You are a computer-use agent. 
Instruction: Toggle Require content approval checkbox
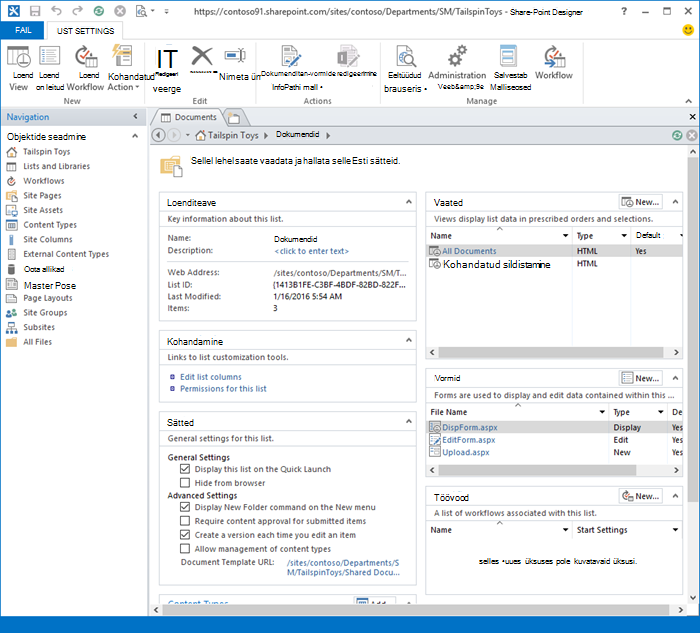(185, 521)
